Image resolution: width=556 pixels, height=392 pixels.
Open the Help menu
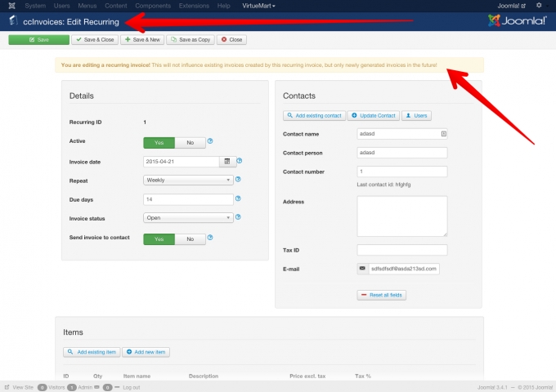(224, 6)
